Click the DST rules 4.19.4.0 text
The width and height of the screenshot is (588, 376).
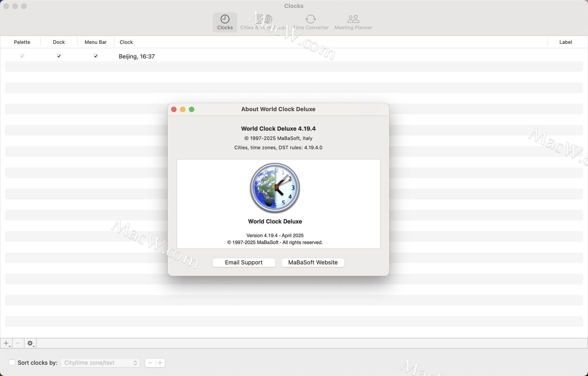pos(278,147)
